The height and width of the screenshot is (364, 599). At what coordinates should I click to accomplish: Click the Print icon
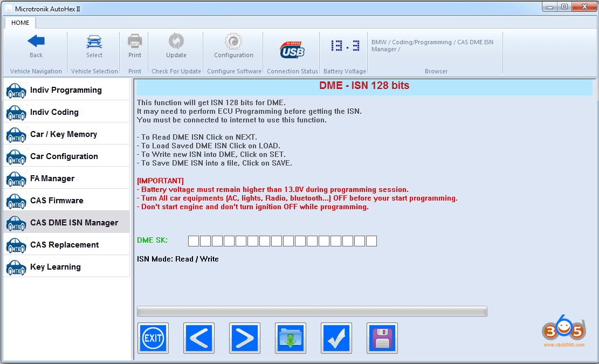pos(134,41)
